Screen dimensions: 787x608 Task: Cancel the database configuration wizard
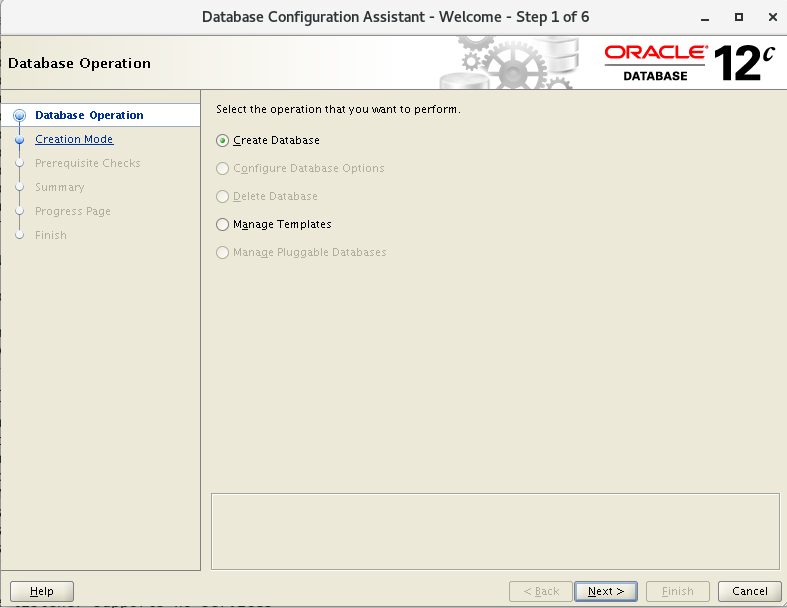click(749, 591)
